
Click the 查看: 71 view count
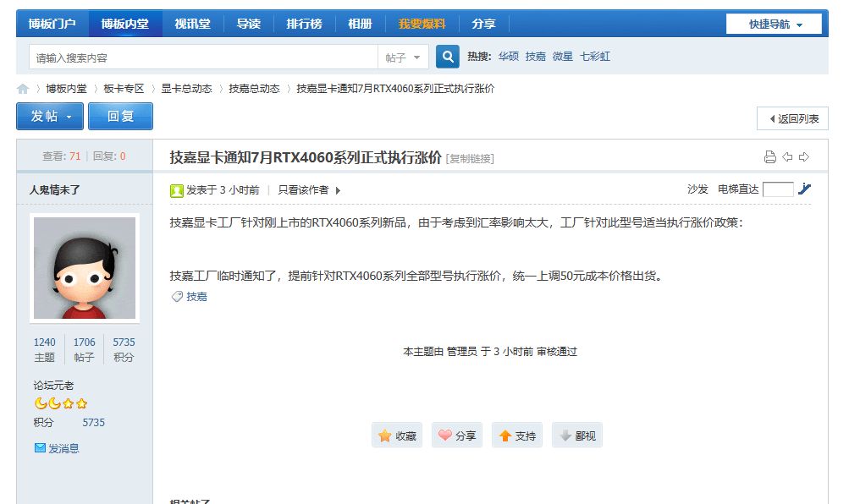point(62,156)
